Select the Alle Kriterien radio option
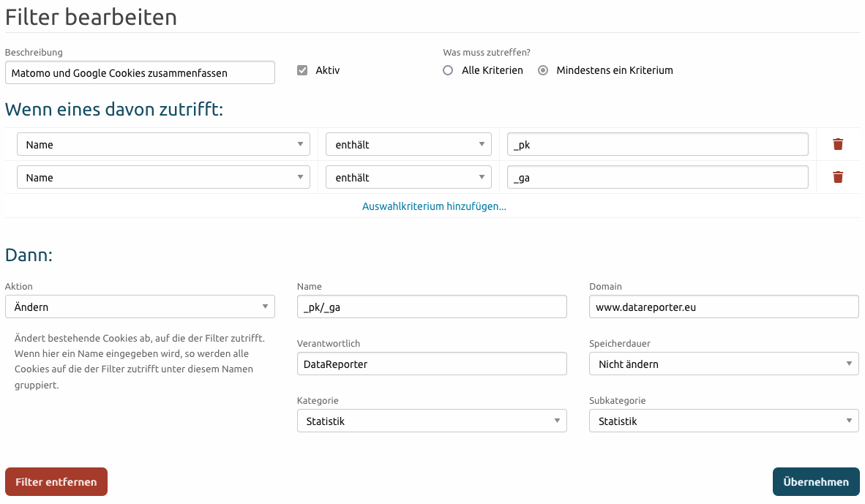Screen dimensions: 865x504 pos(448,70)
